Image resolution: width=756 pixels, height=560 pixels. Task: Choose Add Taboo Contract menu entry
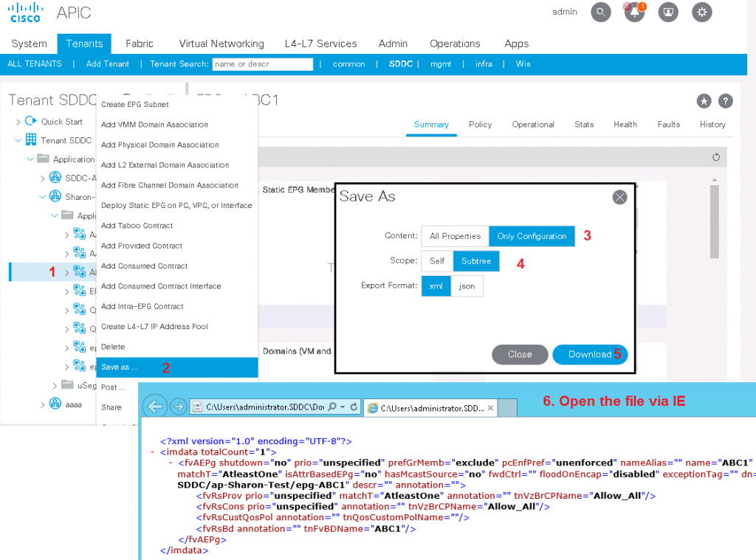click(x=177, y=226)
